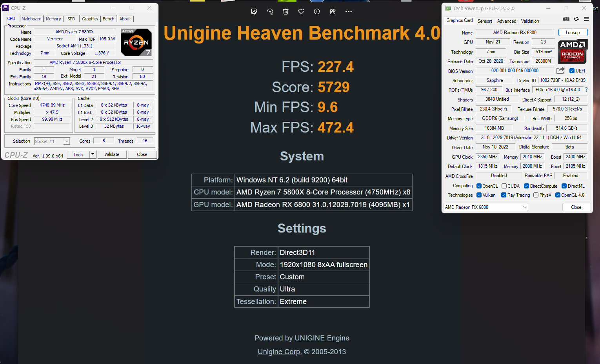Click the Resizable BAR Enabled field

click(x=571, y=176)
